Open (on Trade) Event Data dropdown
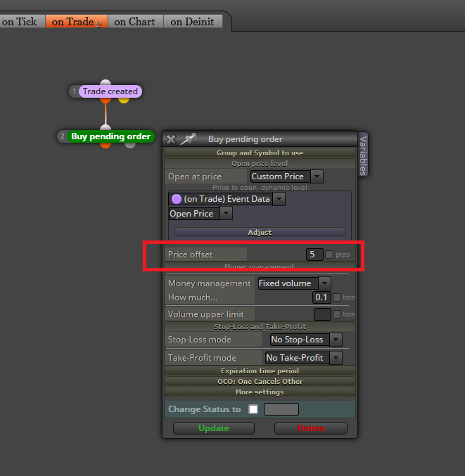Viewport: 465px width, 476px height. [x=227, y=199]
